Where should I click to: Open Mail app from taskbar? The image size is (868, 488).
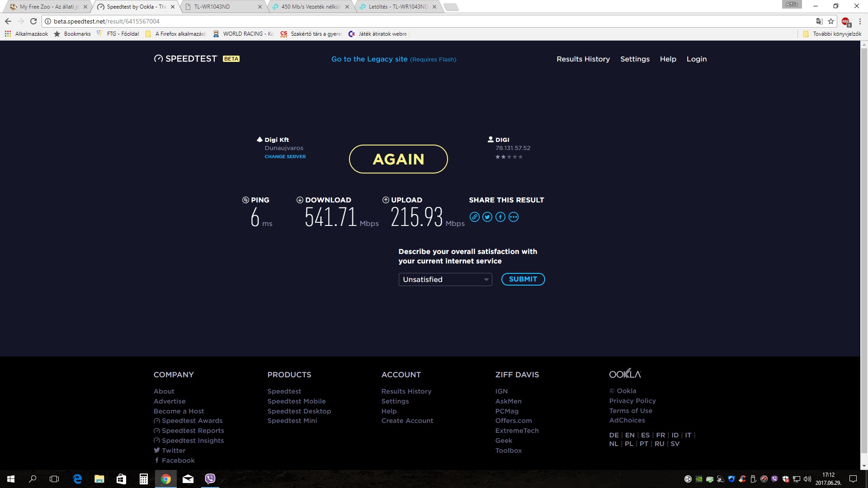coord(188,479)
